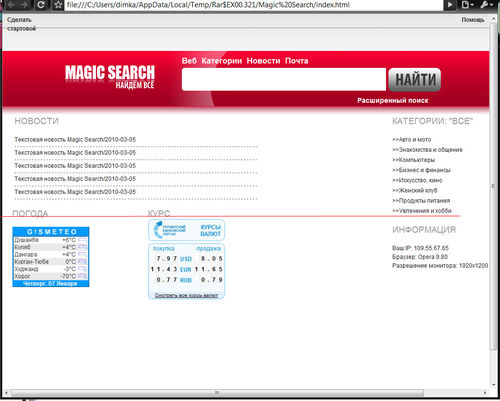
Task: Open the Авто и мото category
Action: click(x=412, y=139)
